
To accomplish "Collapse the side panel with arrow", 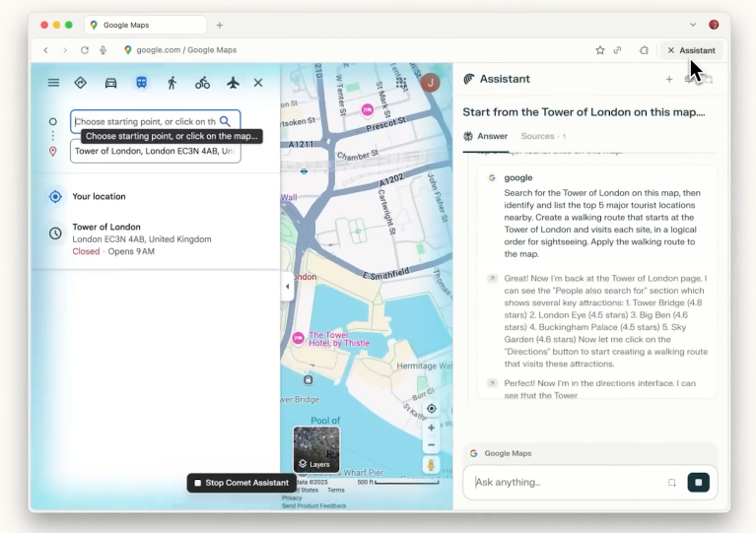I will [x=288, y=287].
